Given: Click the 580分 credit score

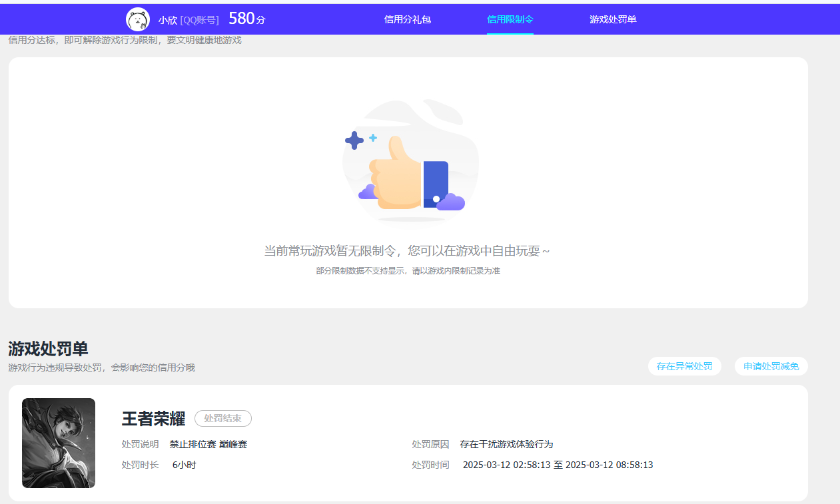Looking at the screenshot, I should 247,19.
